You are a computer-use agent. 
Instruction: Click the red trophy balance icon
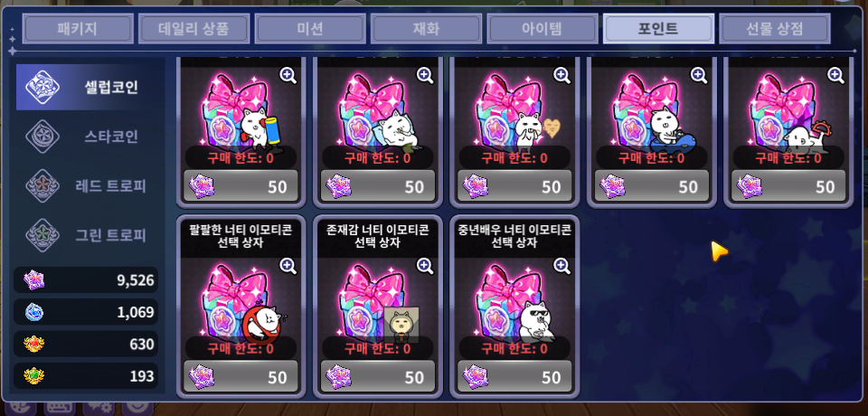coord(34,345)
